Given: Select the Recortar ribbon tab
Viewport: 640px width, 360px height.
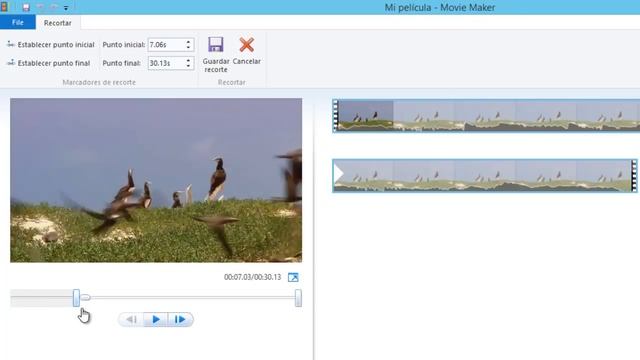Looking at the screenshot, I should [58, 23].
